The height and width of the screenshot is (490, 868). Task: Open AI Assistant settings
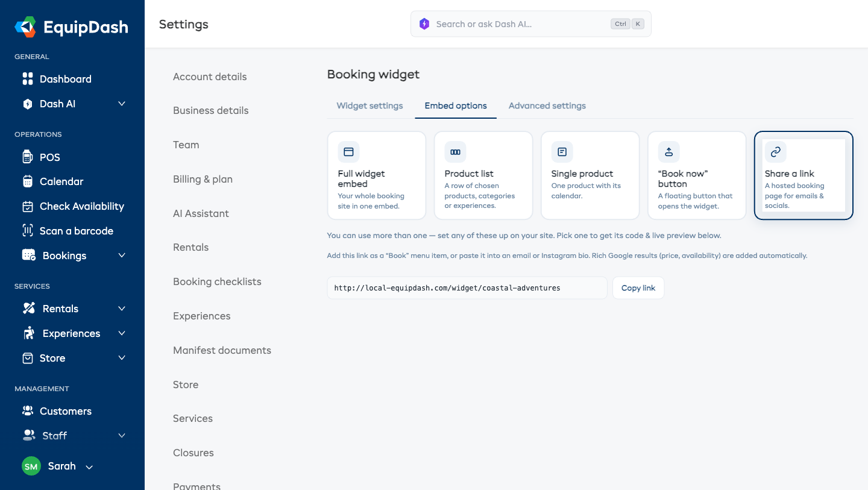coord(201,213)
